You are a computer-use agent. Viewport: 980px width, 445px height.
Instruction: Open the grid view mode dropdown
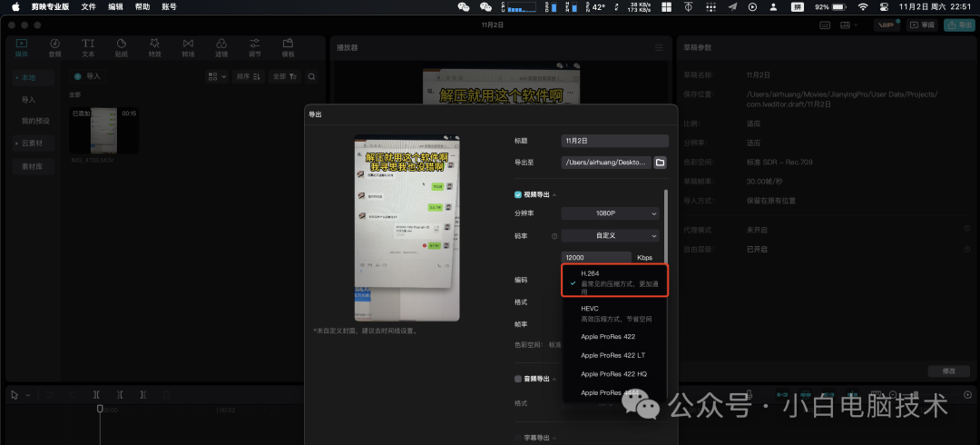click(217, 76)
